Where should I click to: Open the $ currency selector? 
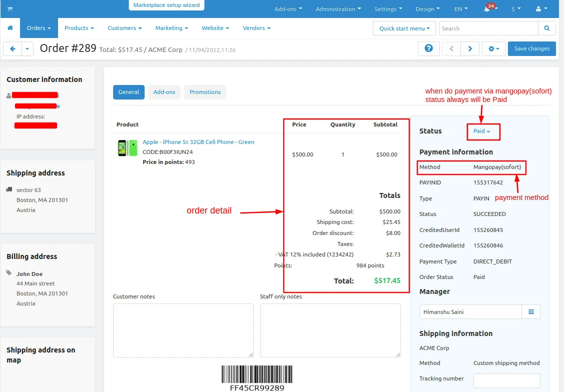(516, 9)
